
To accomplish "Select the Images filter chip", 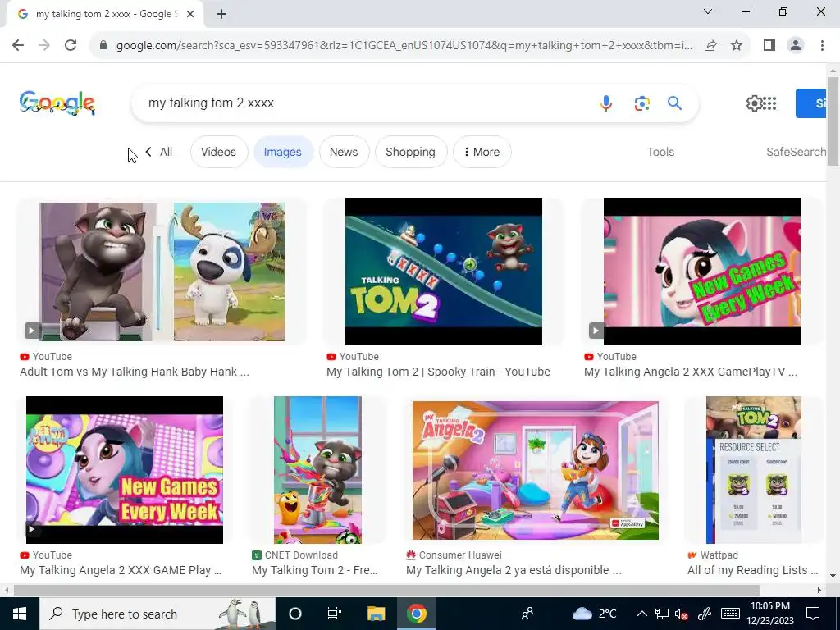I will point(282,152).
